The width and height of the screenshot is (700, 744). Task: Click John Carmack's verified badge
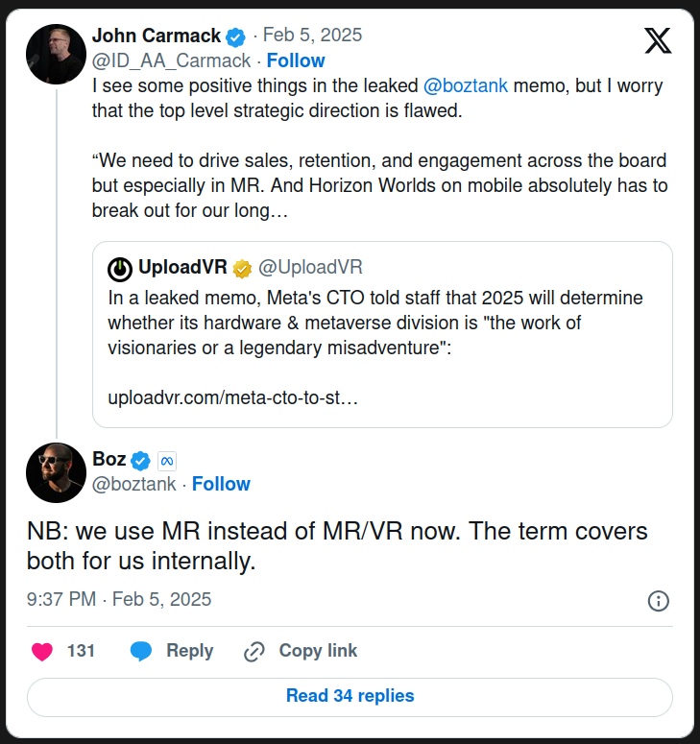[235, 37]
